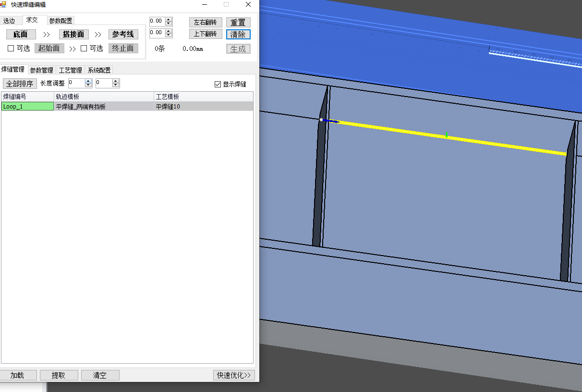
Task: Flip the weld with 左右翻转
Action: (x=205, y=22)
